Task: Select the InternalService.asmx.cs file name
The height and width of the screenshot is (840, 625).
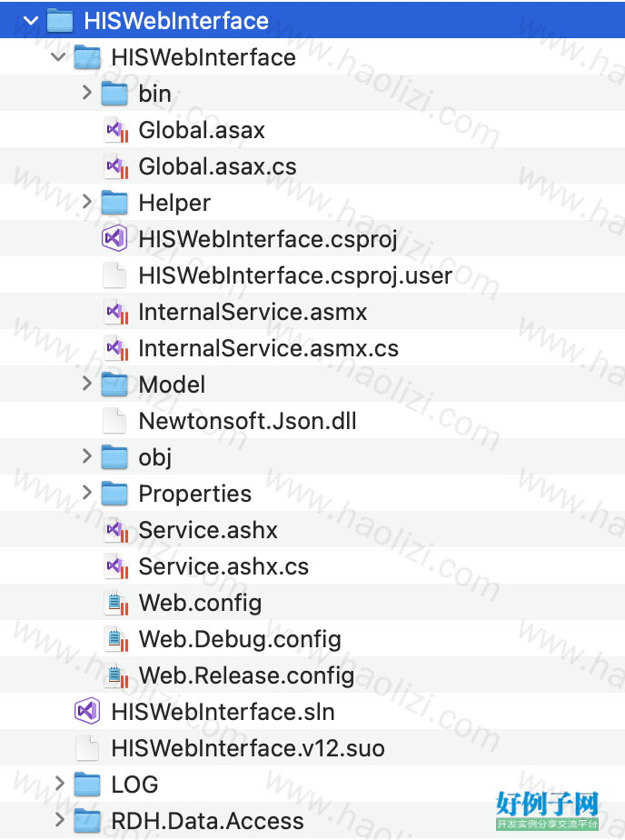Action: (x=269, y=348)
